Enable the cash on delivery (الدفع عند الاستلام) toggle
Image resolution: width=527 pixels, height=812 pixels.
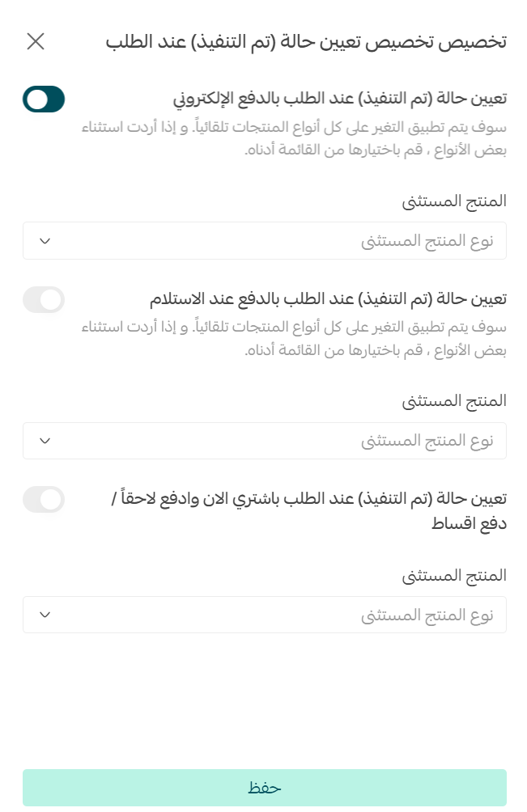coord(44,300)
